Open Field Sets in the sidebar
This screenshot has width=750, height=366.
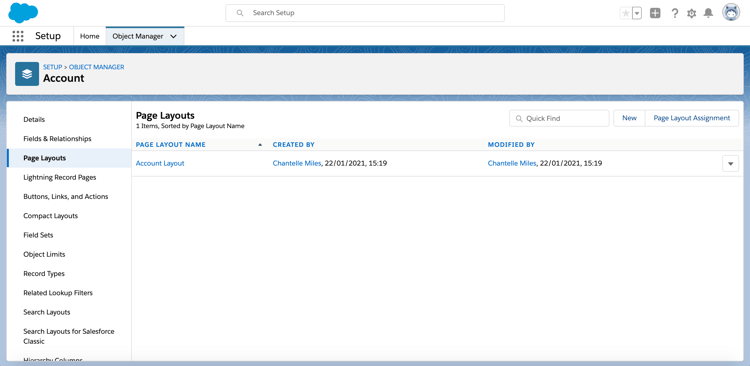click(38, 235)
